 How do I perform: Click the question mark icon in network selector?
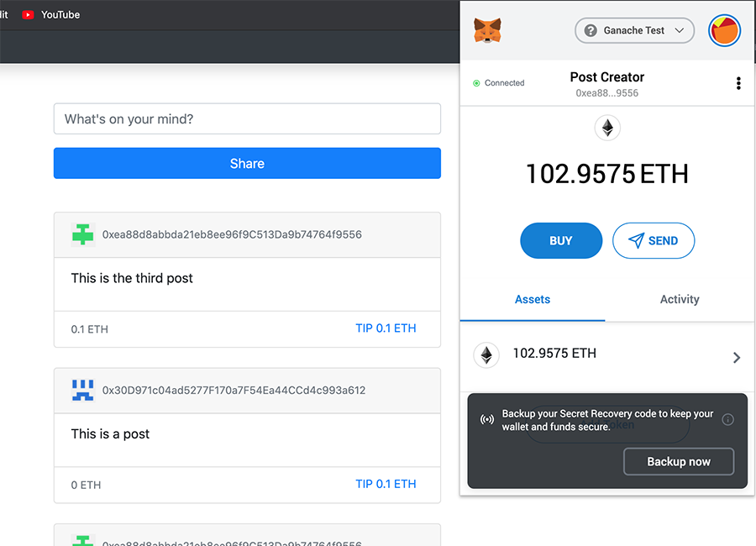(591, 30)
